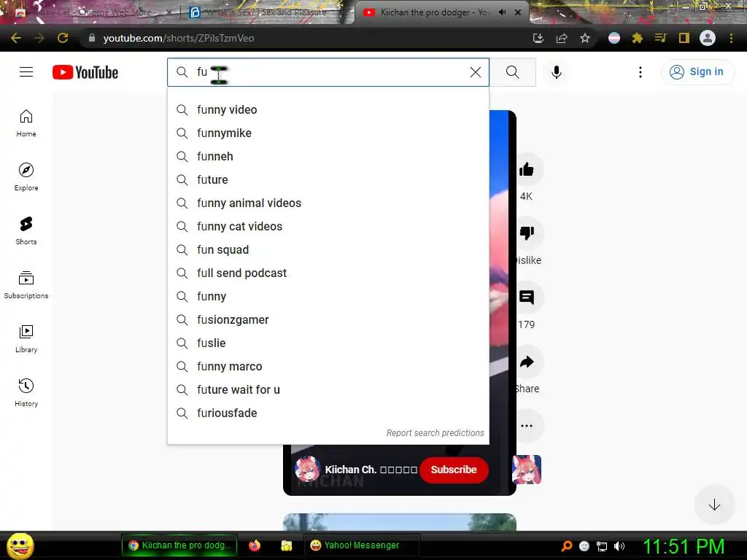This screenshot has height=560, width=747.
Task: Like the short with thumbs up
Action: (x=527, y=169)
